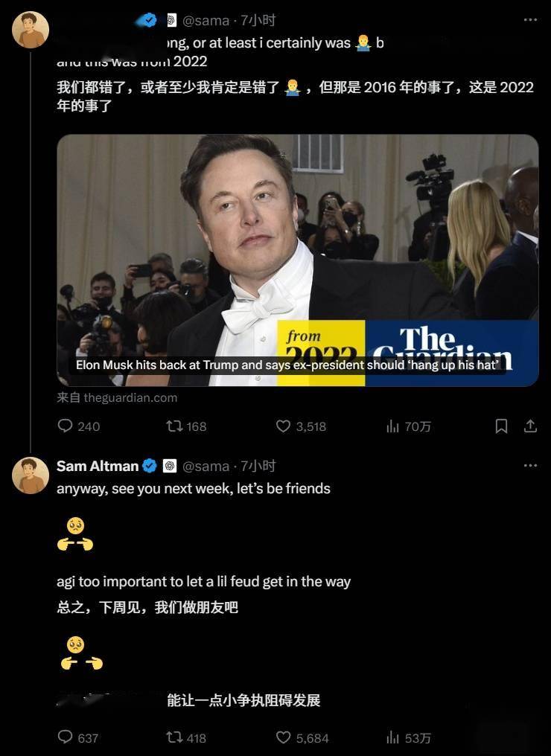Reply to the tweet with 637 comments

coord(78,737)
